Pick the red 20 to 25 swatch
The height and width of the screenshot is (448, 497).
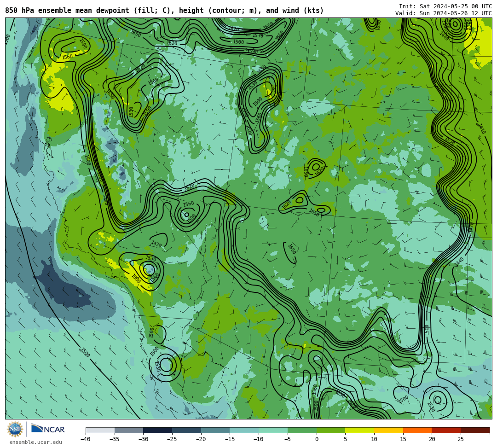446,430
